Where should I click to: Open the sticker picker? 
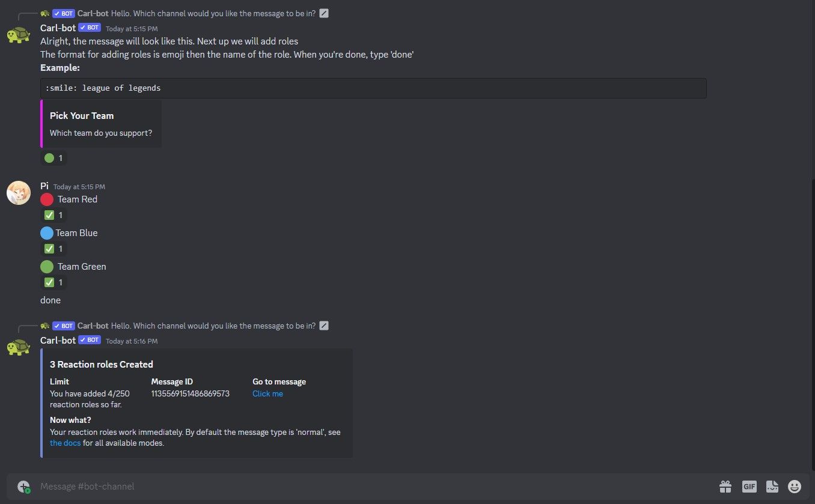pos(772,487)
